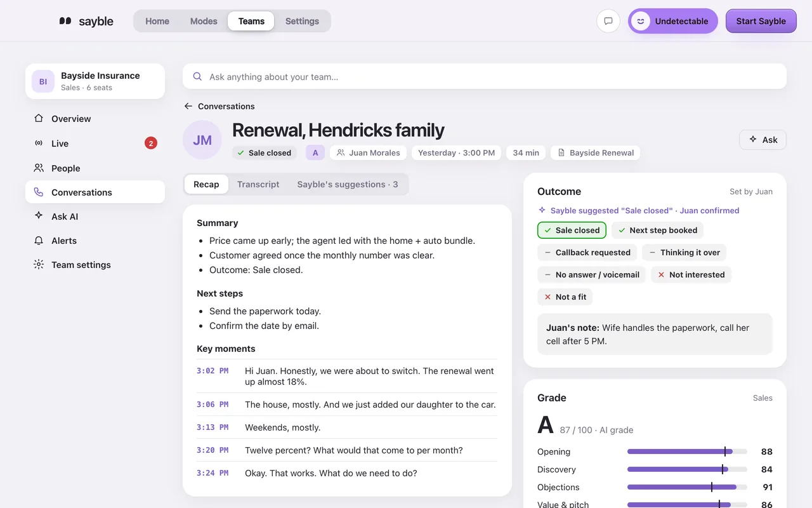The width and height of the screenshot is (812, 508).
Task: Click the sayble logo icon
Action: tap(65, 21)
